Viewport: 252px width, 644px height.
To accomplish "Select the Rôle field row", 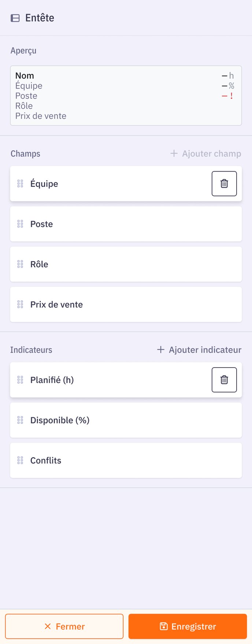I will point(126,264).
